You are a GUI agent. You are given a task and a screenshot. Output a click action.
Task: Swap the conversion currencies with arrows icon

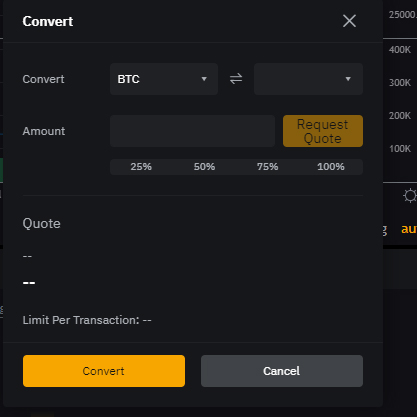236,79
